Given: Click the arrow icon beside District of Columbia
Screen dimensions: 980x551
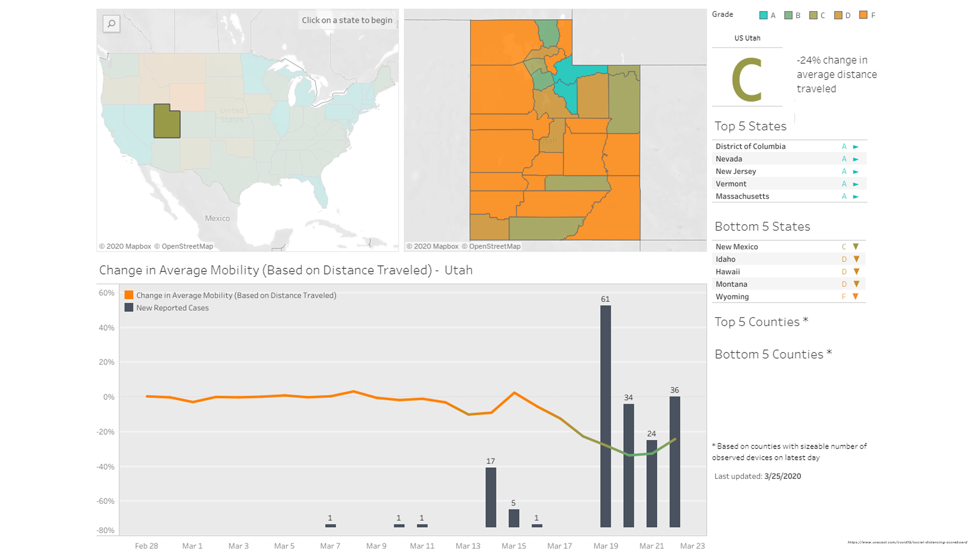Looking at the screenshot, I should click(x=856, y=147).
